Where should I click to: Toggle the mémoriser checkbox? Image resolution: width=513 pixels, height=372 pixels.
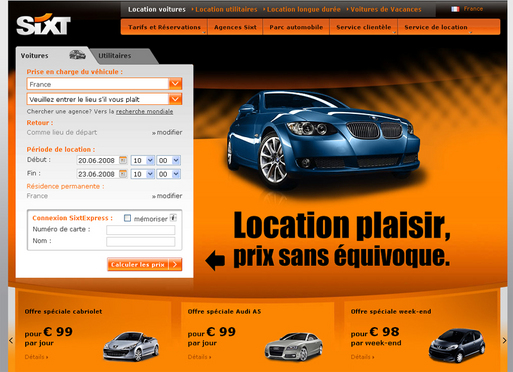coord(127,218)
